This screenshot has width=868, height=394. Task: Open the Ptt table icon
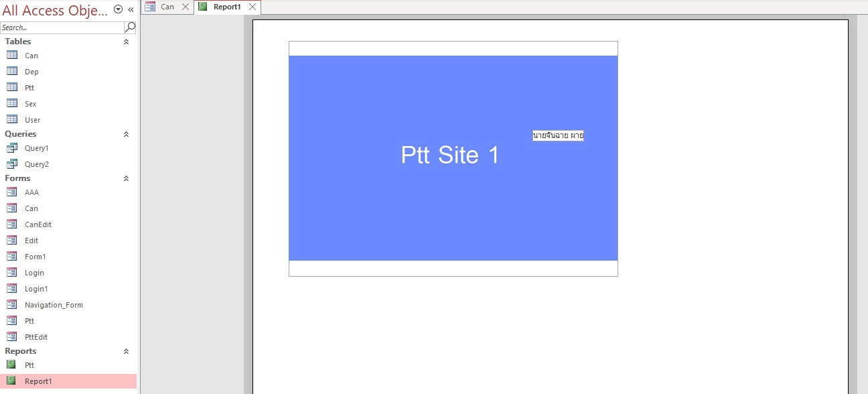coord(11,88)
